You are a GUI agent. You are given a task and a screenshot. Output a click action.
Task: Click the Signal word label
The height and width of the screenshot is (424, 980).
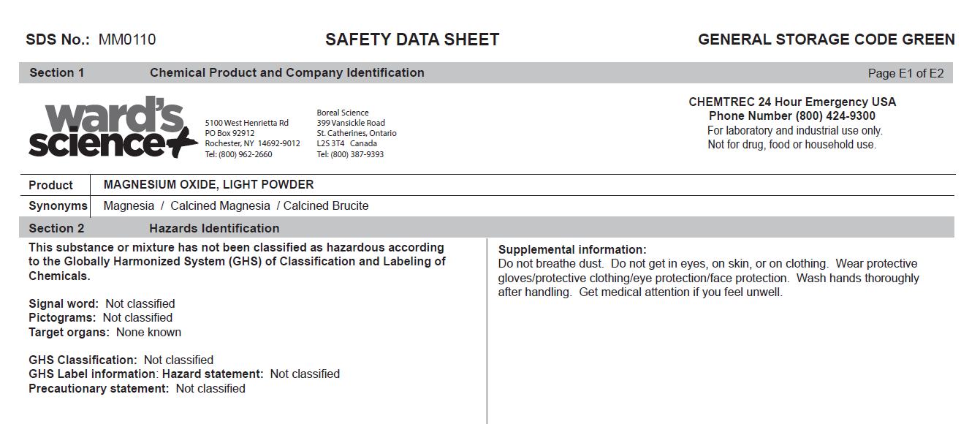point(64,303)
